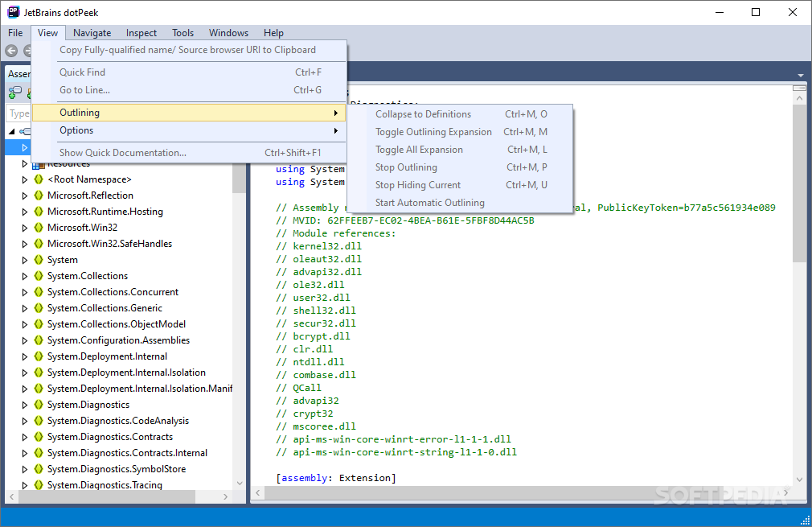Click the Outlining submenu entry
The image size is (812, 527).
[x=189, y=113]
